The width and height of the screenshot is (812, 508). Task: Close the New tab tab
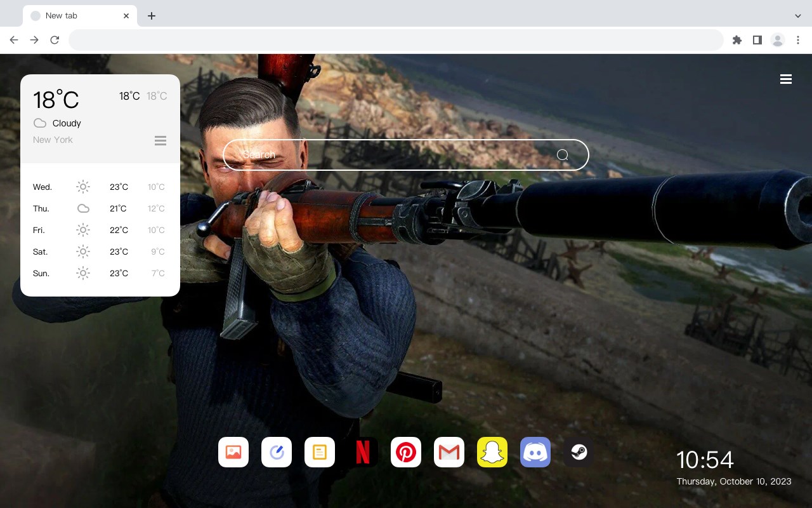click(126, 16)
